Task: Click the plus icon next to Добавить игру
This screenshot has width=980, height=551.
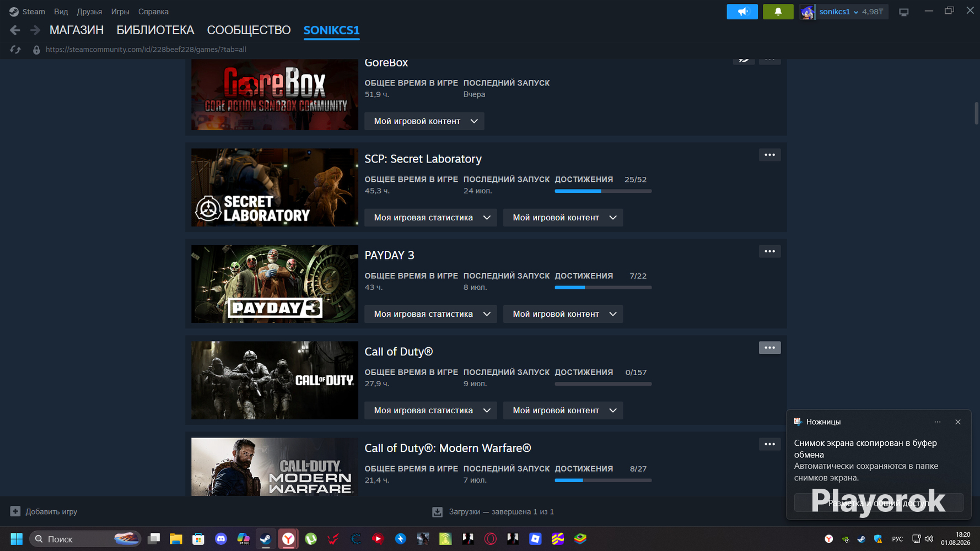Action: coord(15,511)
